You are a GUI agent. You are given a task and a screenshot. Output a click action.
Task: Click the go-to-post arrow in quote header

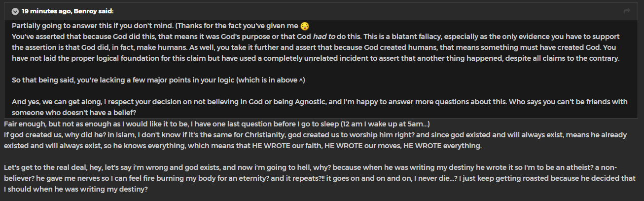coord(627,11)
